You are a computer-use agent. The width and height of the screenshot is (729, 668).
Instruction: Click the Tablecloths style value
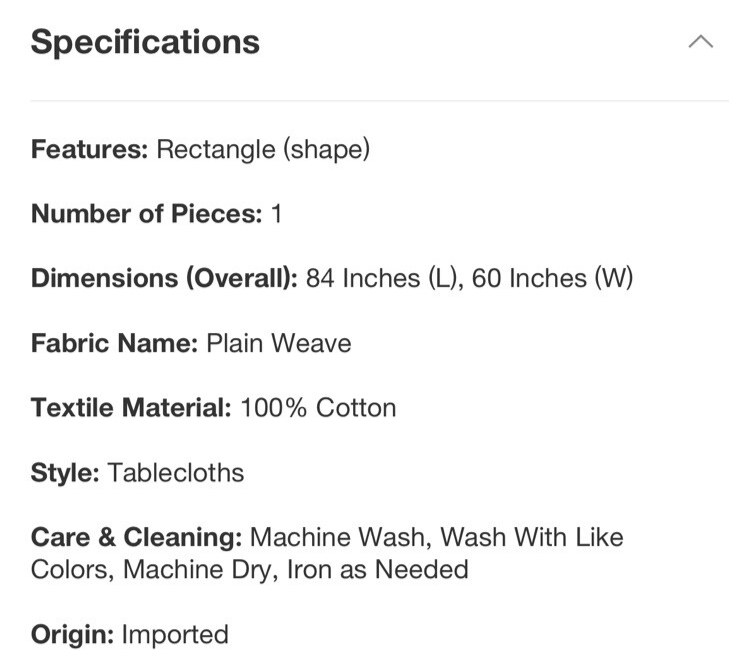click(176, 473)
